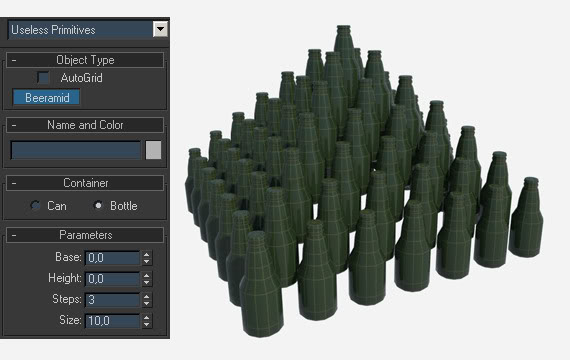
Task: Open the Useless Primitives dropdown arrow
Action: point(160,29)
